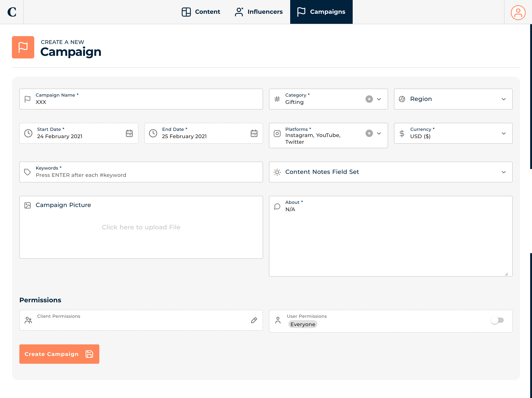Open the Currency dropdown
The height and width of the screenshot is (398, 532).
(x=503, y=133)
